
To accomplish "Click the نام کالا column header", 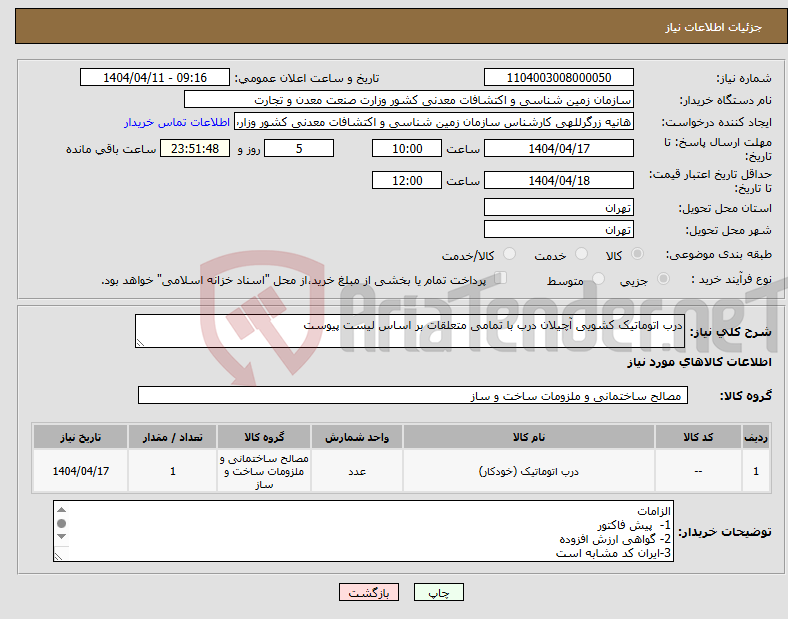I will point(529,437).
